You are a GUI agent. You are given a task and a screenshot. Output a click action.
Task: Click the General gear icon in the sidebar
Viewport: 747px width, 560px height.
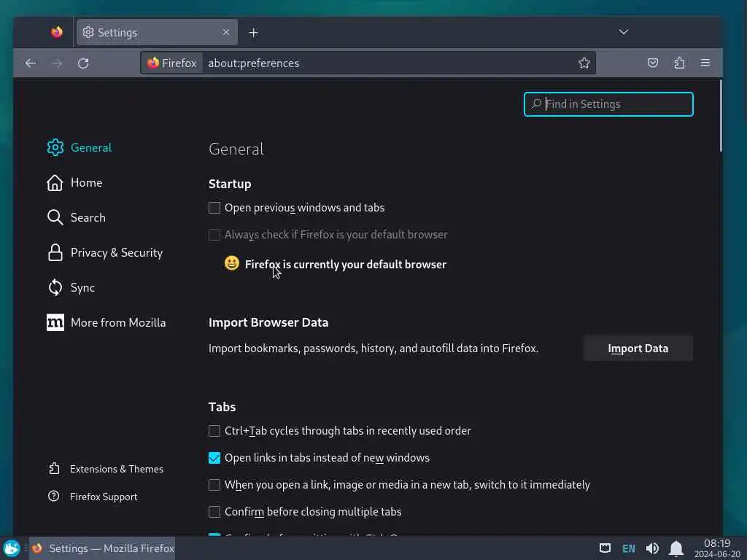point(55,147)
